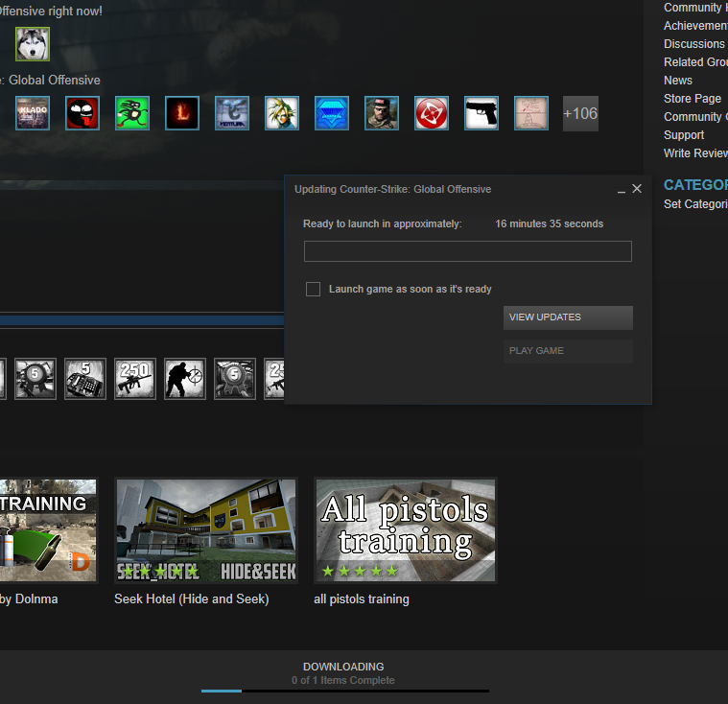Image resolution: width=728 pixels, height=704 pixels.
Task: View the soldier silhouette crosshair achievement
Action: click(x=185, y=379)
